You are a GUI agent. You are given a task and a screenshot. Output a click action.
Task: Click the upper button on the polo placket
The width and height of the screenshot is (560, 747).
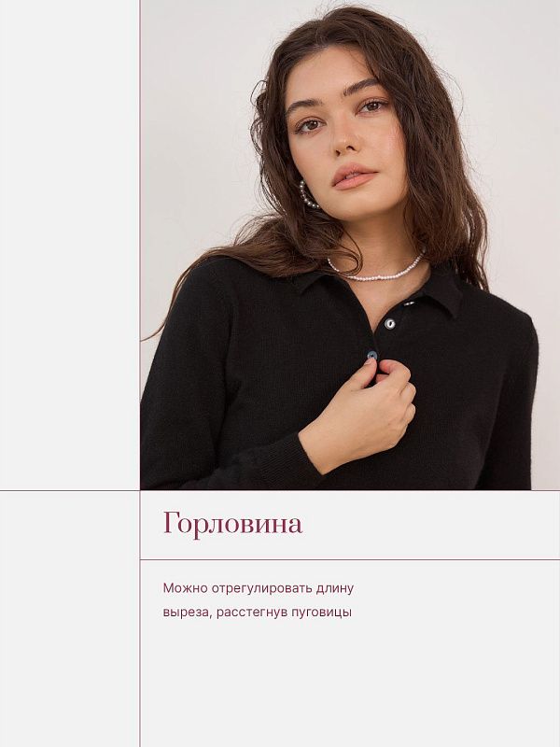pos(390,324)
